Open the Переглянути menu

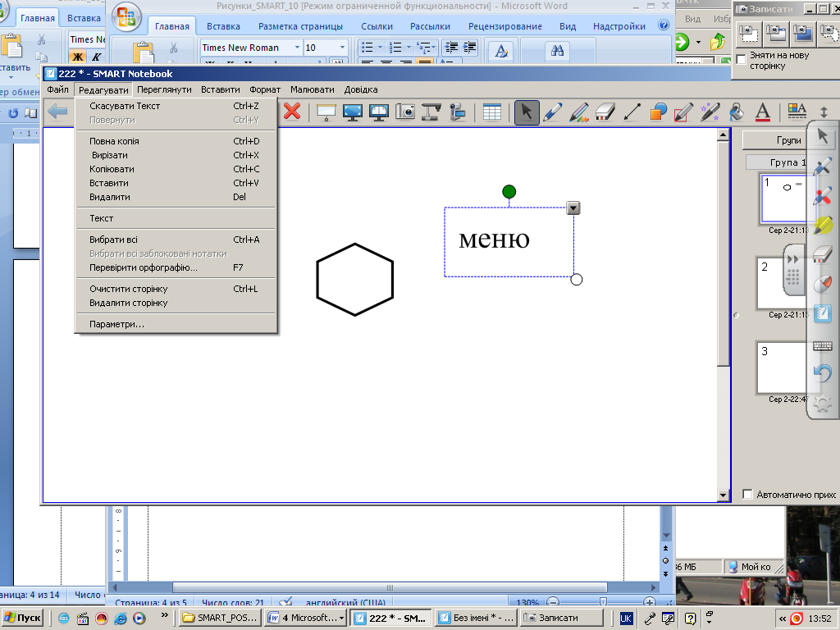point(164,89)
